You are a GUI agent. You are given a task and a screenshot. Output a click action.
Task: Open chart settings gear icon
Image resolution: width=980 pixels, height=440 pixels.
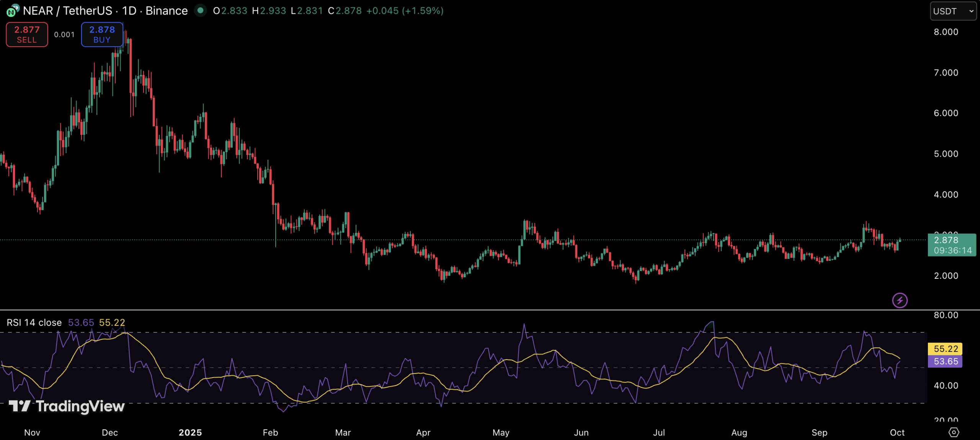coord(954,432)
